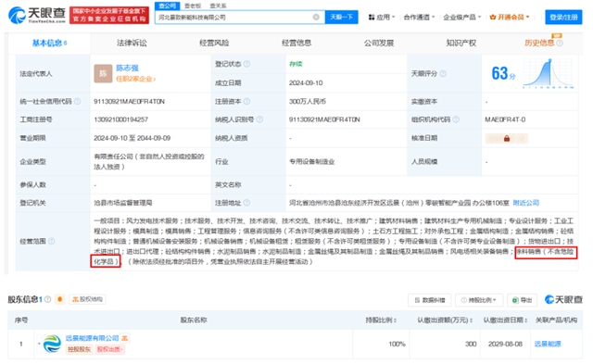Click the help icon next to 注册地址
The image size is (593, 364).
(x=247, y=203)
